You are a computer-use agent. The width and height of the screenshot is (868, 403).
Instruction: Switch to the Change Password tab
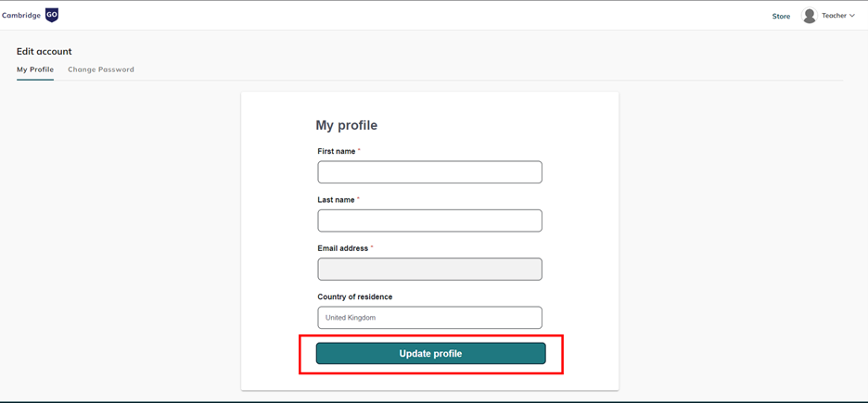101,69
